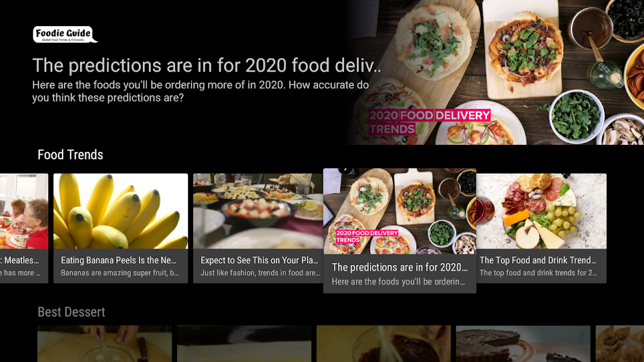Click "The predictions are in for 2020..." card title

tap(399, 267)
